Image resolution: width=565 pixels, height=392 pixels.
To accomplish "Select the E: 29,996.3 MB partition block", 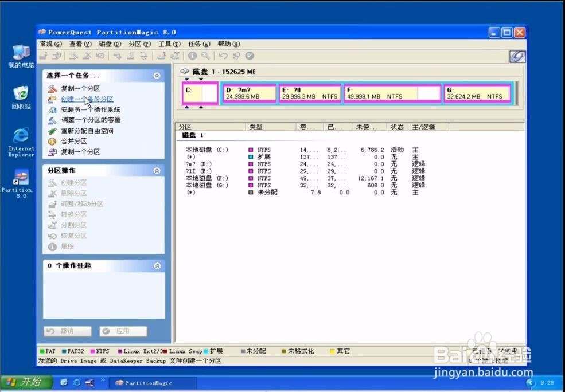I will 310,93.
